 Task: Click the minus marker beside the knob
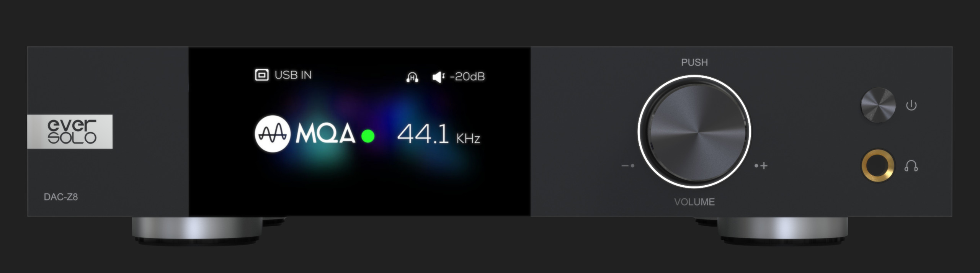click(x=628, y=166)
